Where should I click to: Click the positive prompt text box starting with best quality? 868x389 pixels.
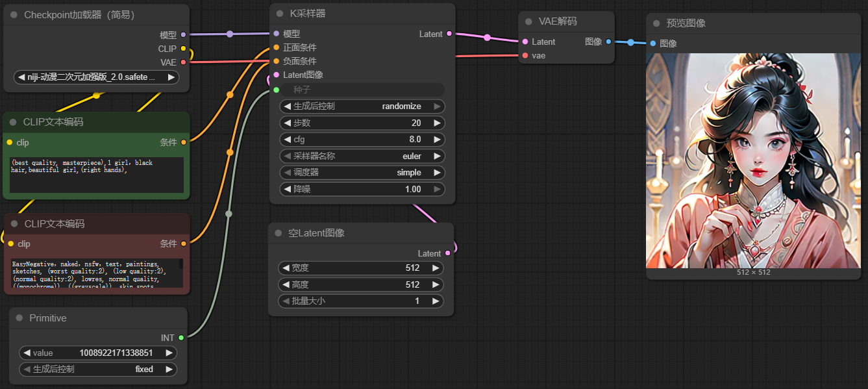pyautogui.click(x=96, y=174)
